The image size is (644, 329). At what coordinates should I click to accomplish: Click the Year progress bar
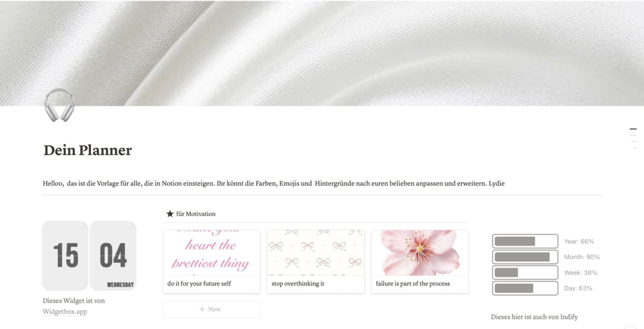click(525, 241)
